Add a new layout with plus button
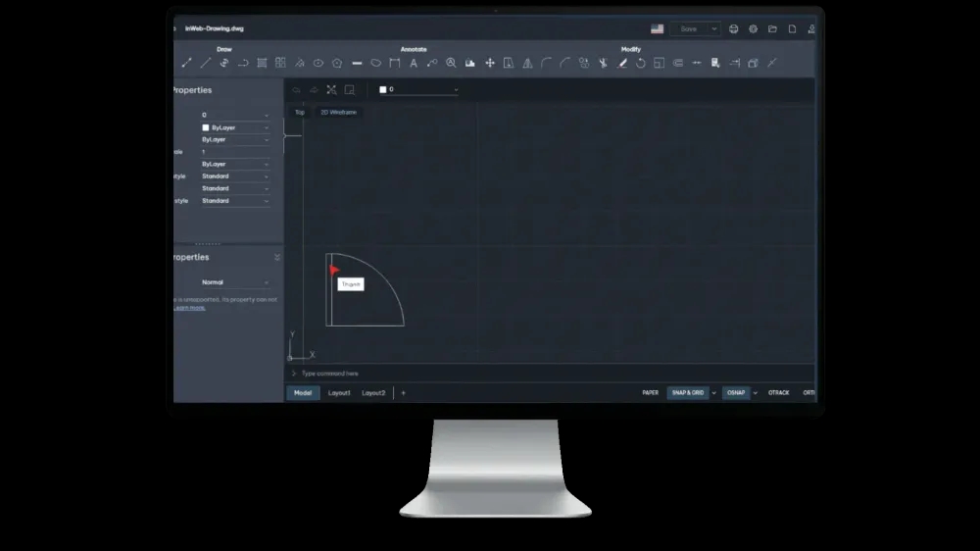This screenshot has width=980, height=551. point(403,393)
